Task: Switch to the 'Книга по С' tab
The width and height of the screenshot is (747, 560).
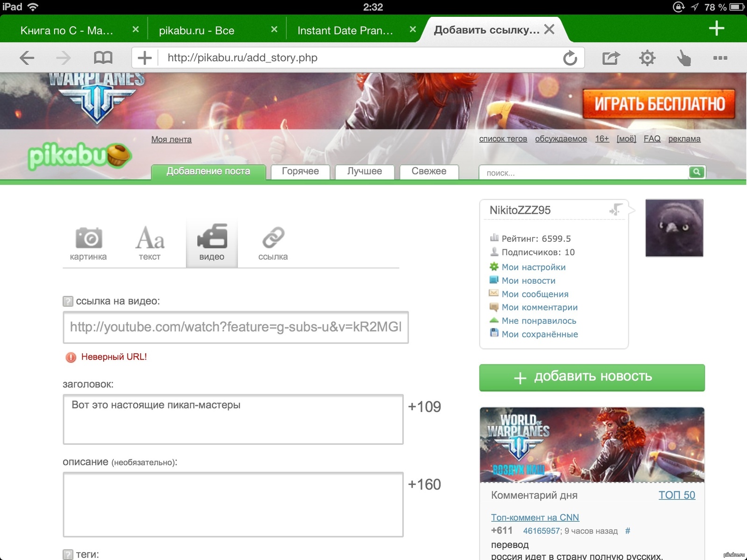Action: click(x=67, y=31)
